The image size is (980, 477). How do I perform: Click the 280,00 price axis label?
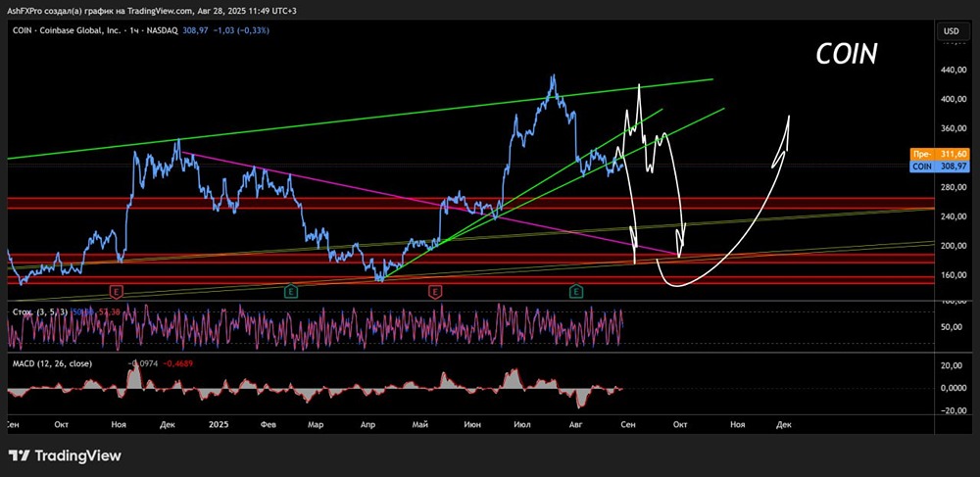point(954,187)
